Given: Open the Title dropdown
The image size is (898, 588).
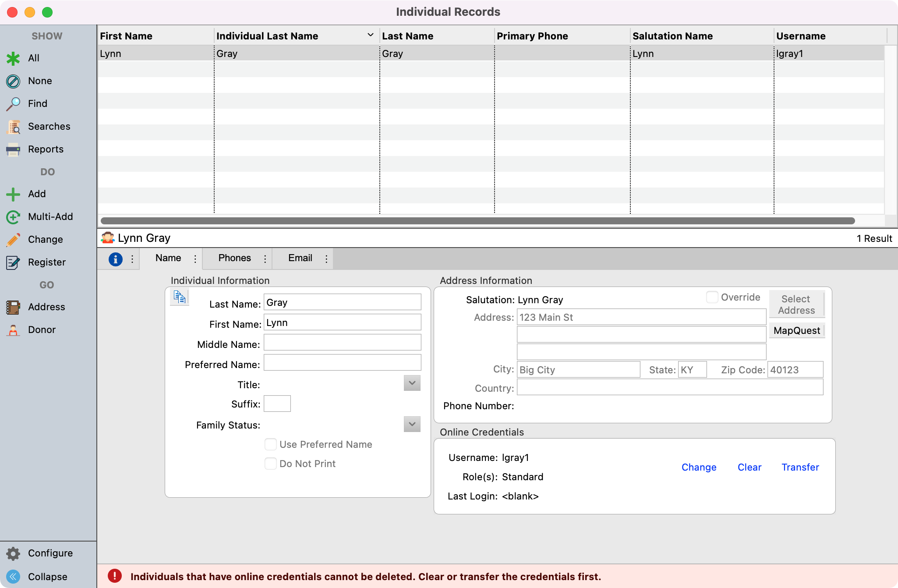Looking at the screenshot, I should coord(412,383).
